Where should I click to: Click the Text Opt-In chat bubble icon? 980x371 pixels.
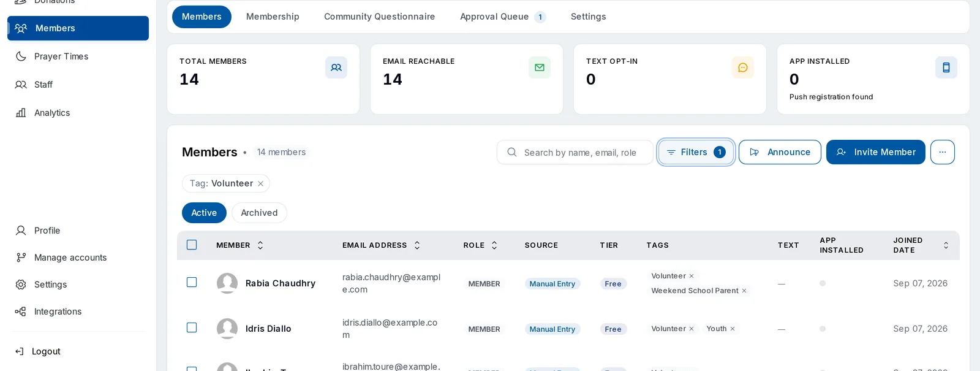click(x=743, y=67)
